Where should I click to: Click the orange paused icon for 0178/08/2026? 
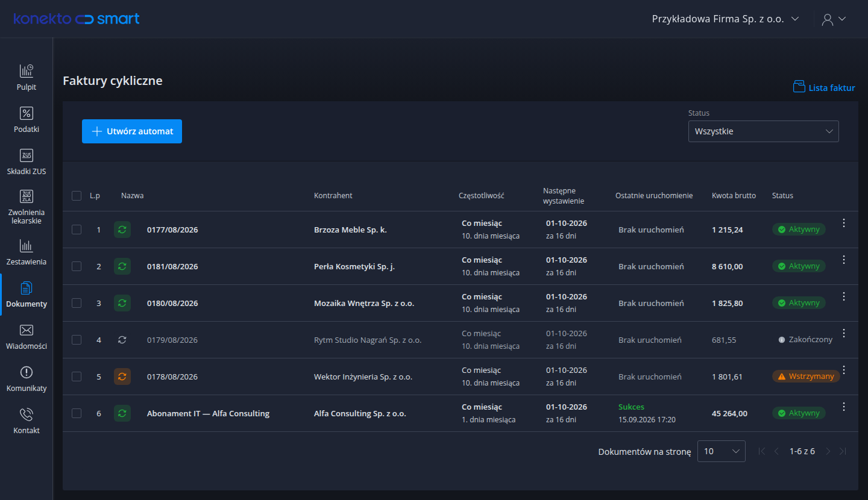(x=122, y=377)
